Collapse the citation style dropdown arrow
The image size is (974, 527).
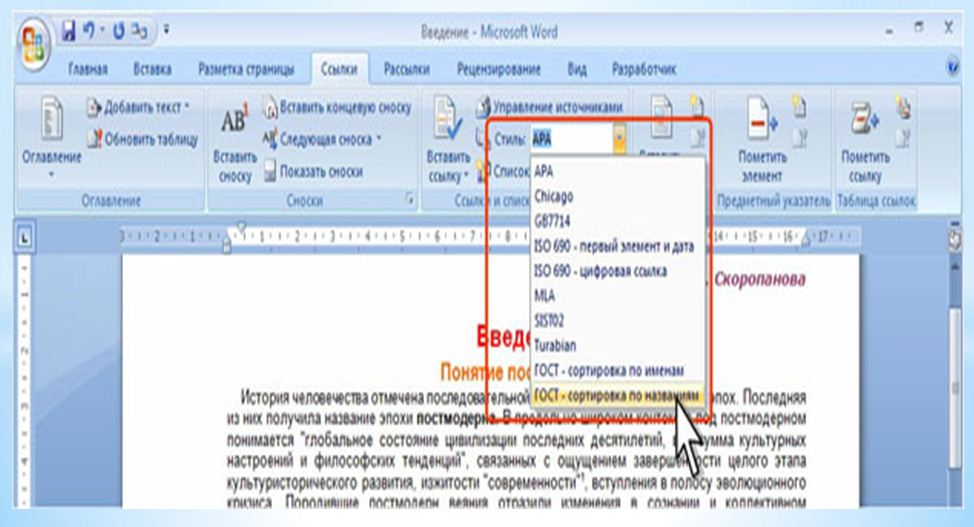pos(619,139)
